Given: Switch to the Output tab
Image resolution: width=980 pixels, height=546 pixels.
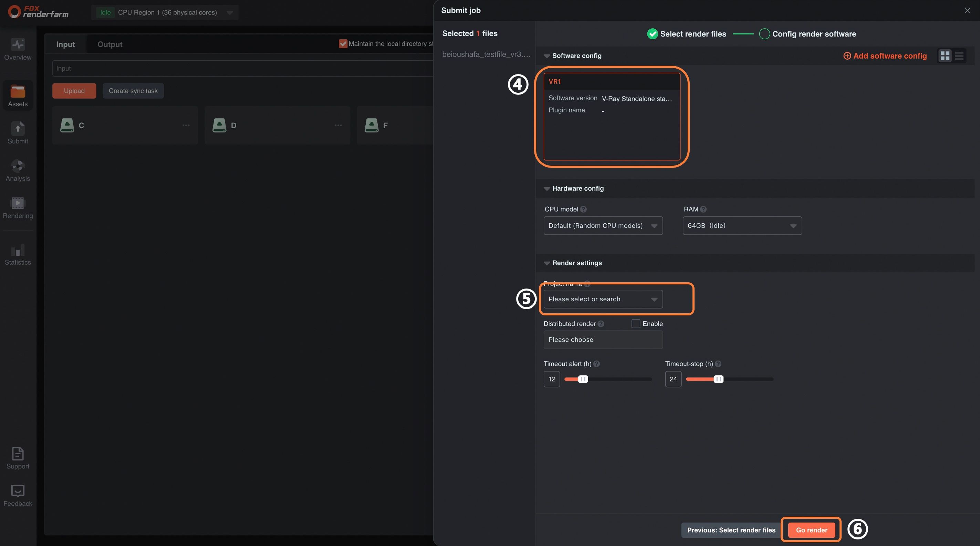Looking at the screenshot, I should pyautogui.click(x=110, y=44).
